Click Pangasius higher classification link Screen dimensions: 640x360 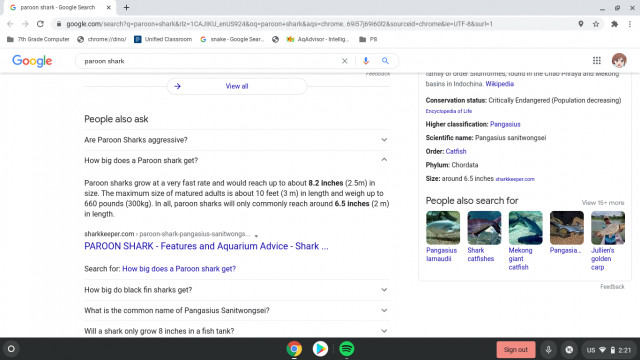(x=505, y=124)
